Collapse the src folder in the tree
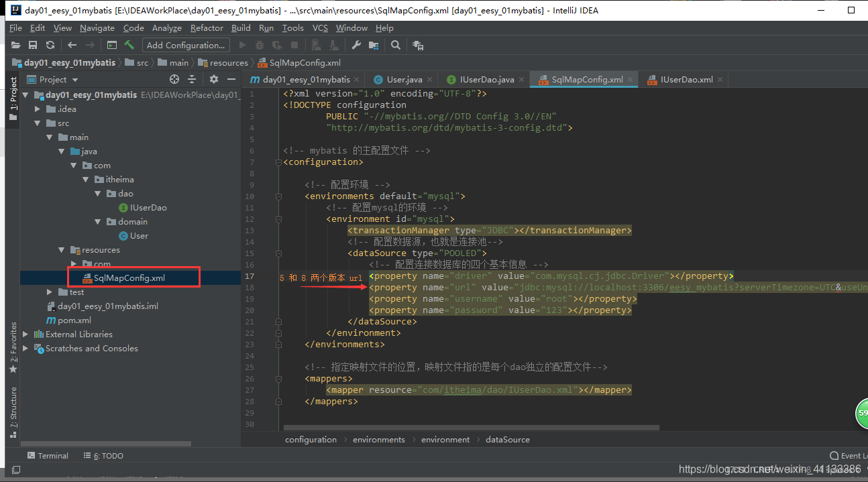The image size is (868, 482). pos(38,123)
